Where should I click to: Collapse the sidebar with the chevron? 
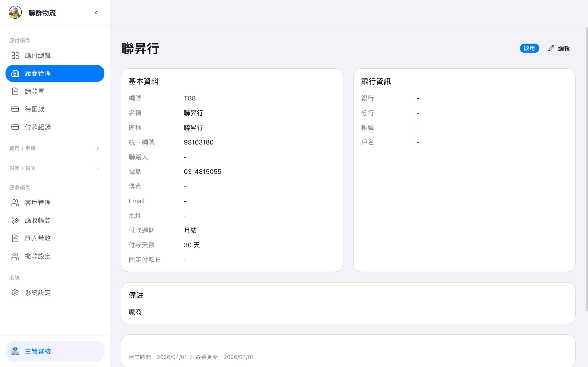(96, 13)
